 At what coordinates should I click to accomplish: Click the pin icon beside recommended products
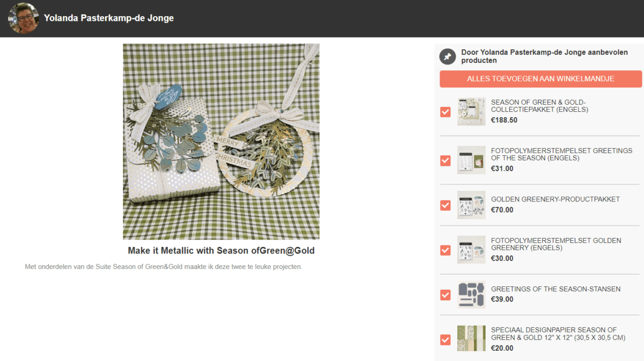[447, 56]
